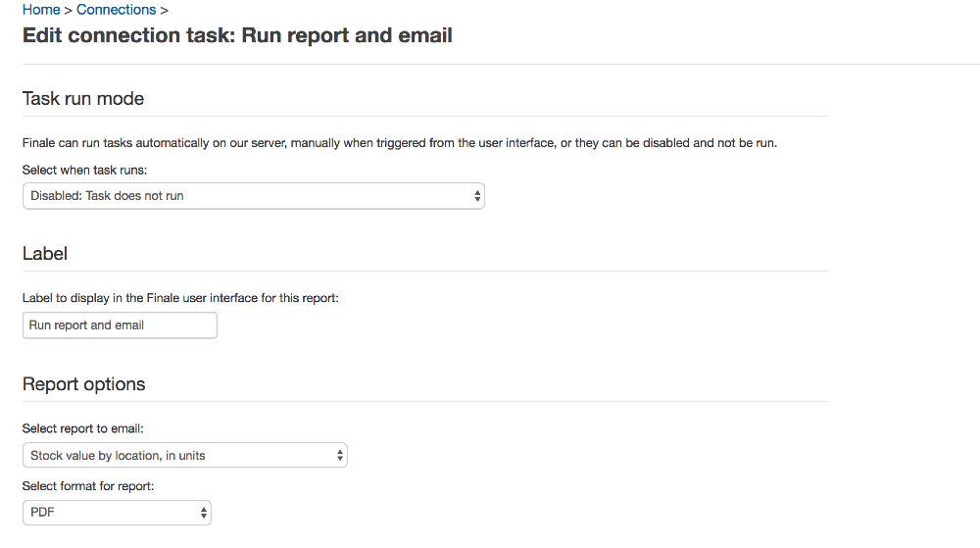Click the 'Report options' section heading
This screenshot has height=548, width=980.
coord(83,384)
